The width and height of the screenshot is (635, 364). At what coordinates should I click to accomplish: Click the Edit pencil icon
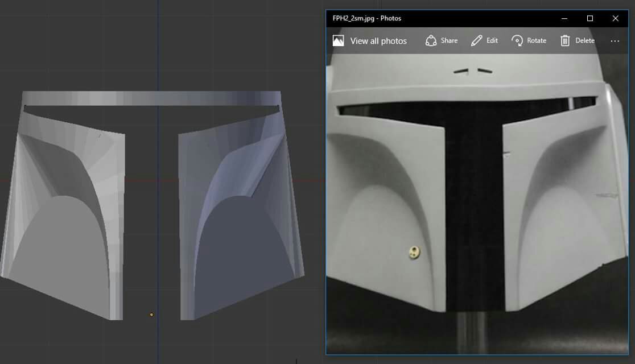coord(477,40)
